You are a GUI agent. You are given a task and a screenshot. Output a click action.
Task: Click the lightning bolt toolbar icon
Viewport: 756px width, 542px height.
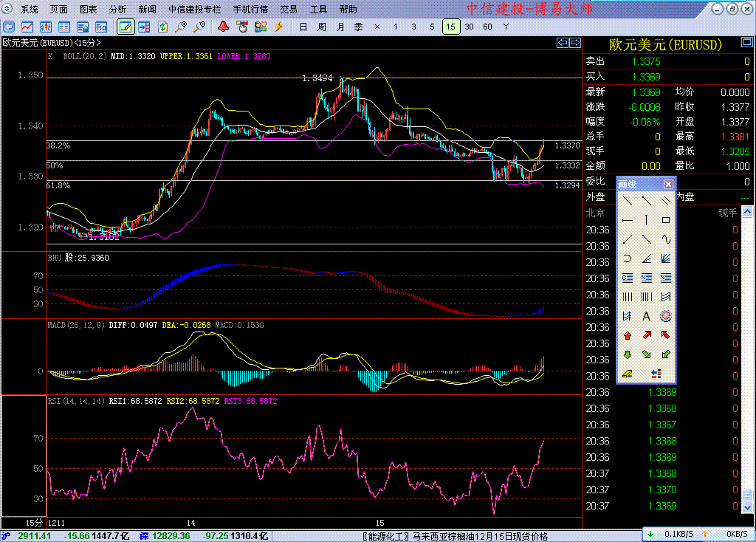coord(278,27)
